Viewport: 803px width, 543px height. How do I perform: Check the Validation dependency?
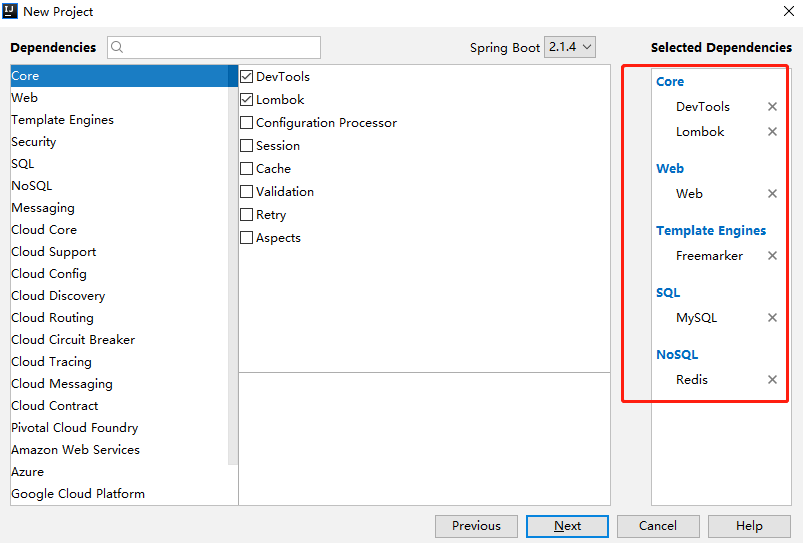246,192
